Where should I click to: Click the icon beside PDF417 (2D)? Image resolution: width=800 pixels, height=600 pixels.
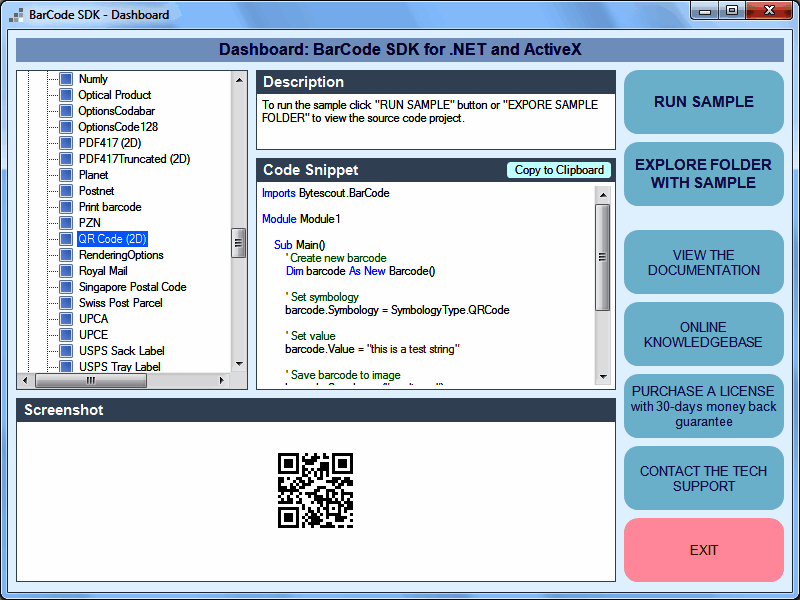(66, 143)
